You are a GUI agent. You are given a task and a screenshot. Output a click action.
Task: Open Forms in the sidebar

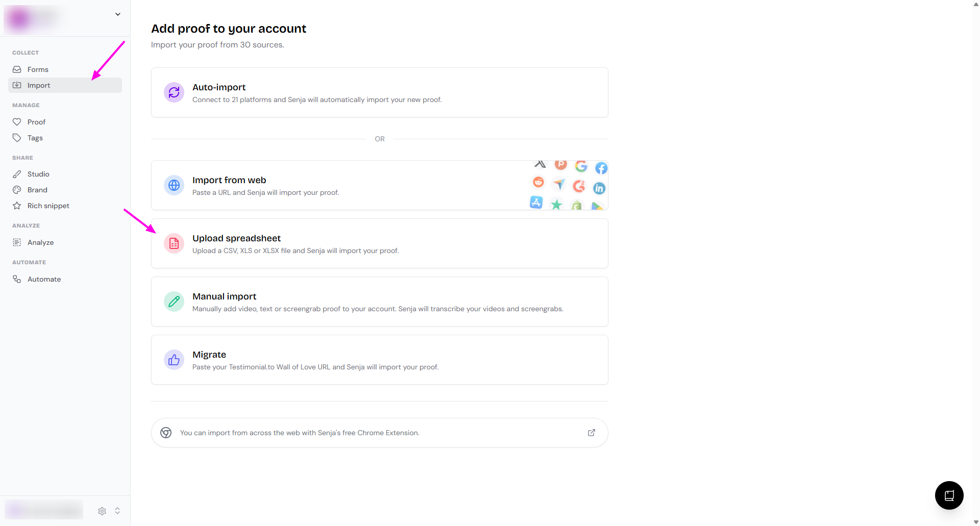[x=38, y=69]
